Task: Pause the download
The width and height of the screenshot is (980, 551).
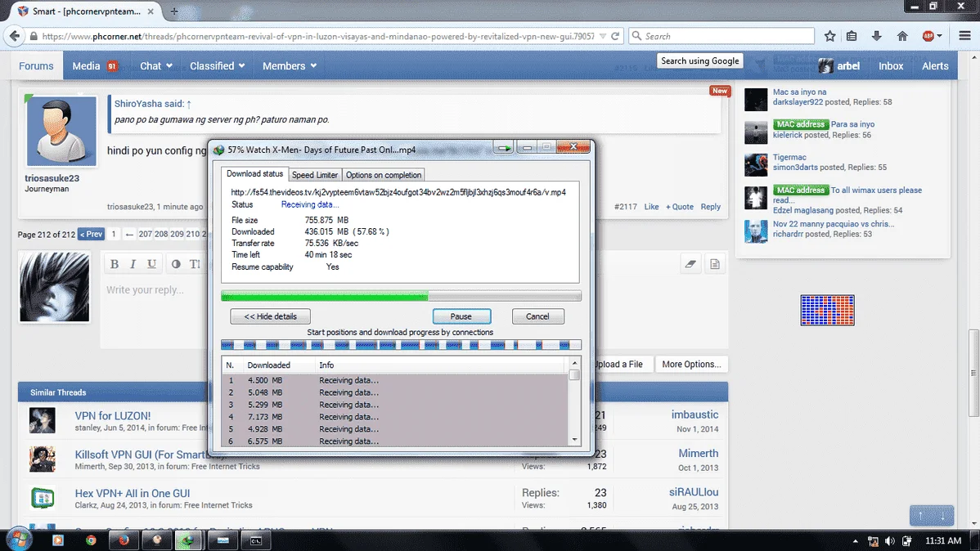Action: click(461, 316)
